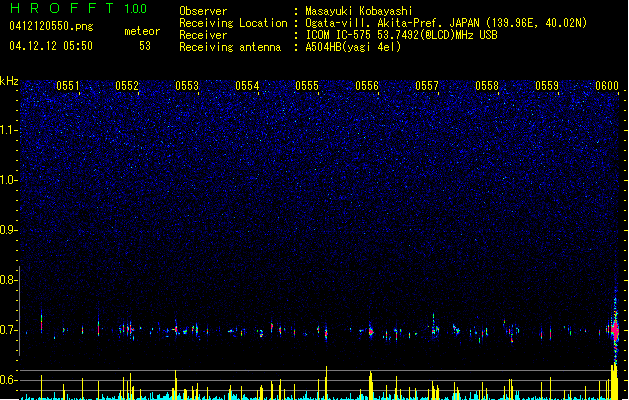
Task: Click the 0600 time marker
Action: coord(607,86)
